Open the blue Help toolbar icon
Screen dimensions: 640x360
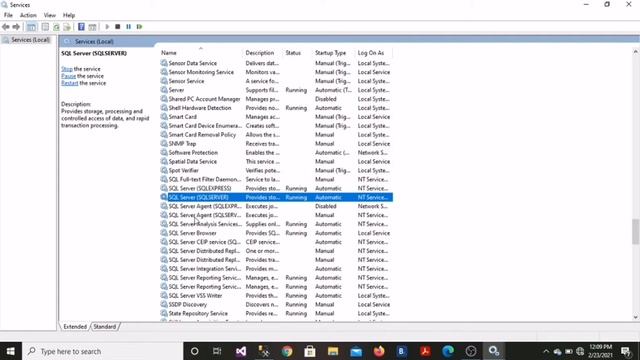click(81, 27)
